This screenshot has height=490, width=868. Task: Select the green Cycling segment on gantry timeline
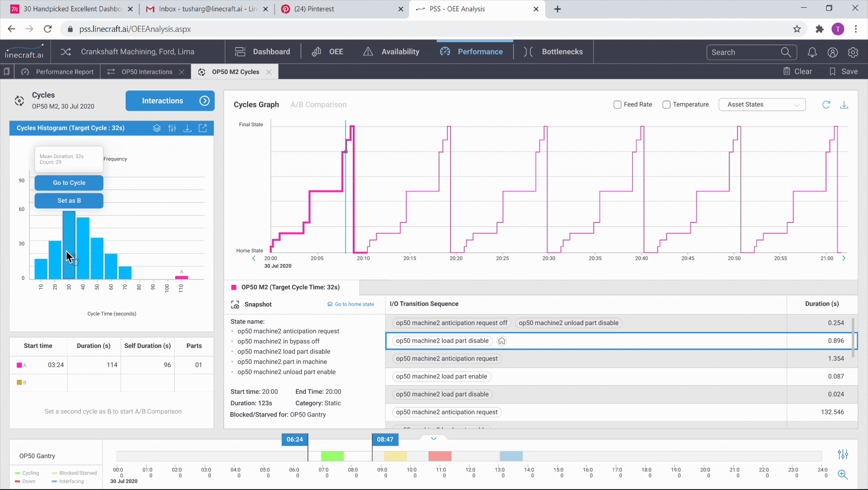click(332, 456)
